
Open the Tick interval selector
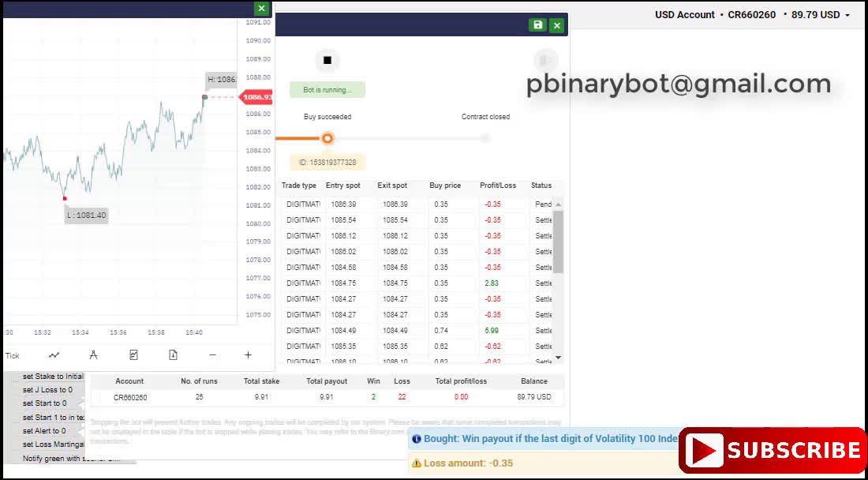(13, 355)
